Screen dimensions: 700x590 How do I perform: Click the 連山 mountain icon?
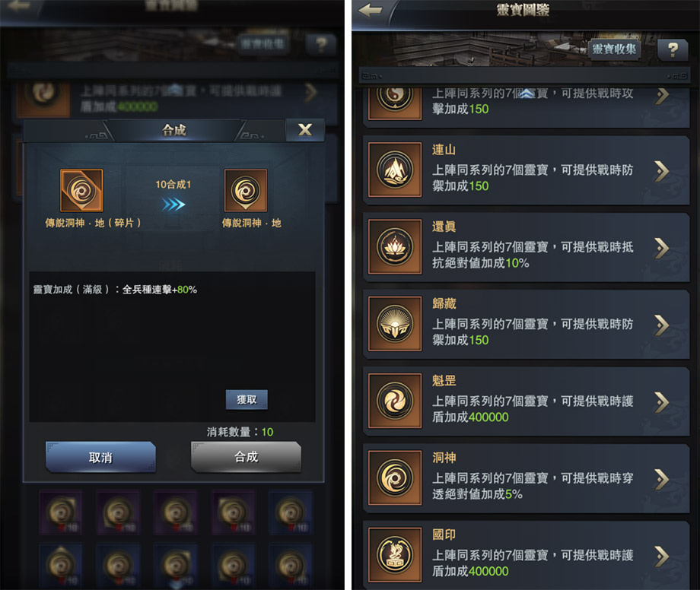[395, 170]
